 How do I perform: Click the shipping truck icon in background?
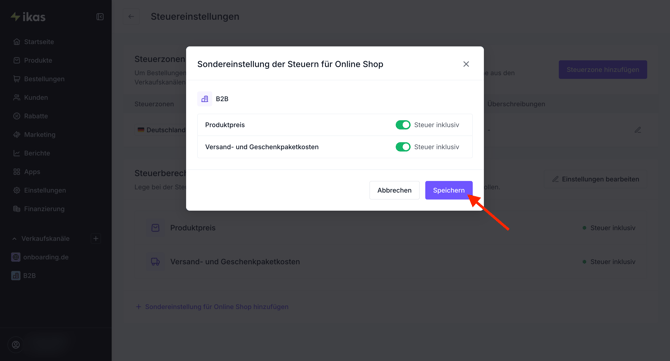pyautogui.click(x=156, y=261)
